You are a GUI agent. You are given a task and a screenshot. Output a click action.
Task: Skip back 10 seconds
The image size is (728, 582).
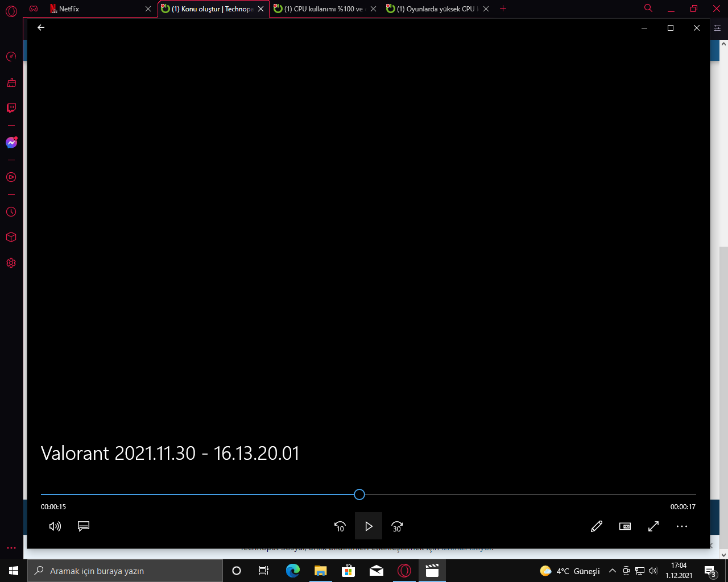(340, 526)
